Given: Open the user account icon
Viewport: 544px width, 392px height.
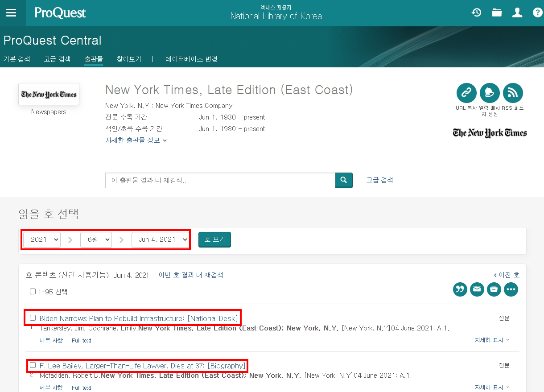Looking at the screenshot, I should [517, 12].
